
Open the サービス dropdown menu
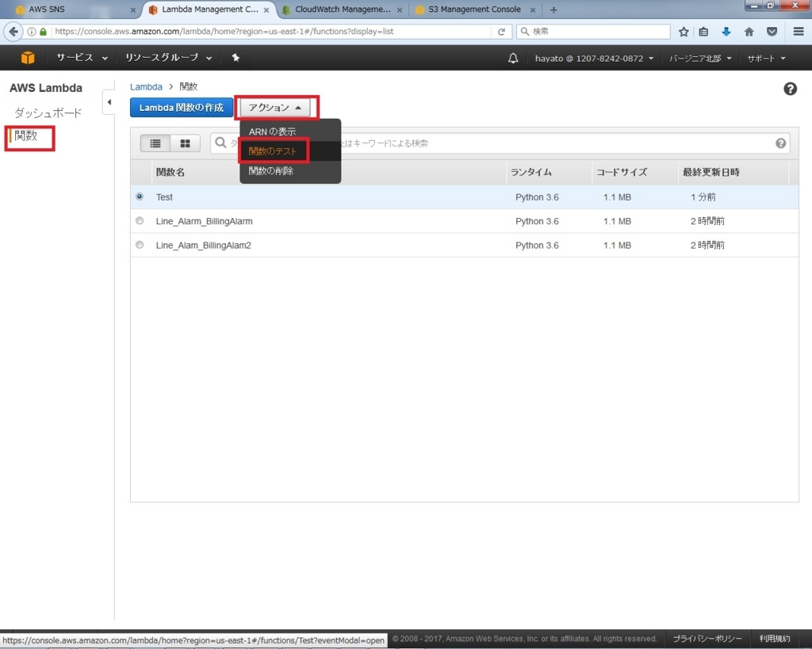pos(82,57)
